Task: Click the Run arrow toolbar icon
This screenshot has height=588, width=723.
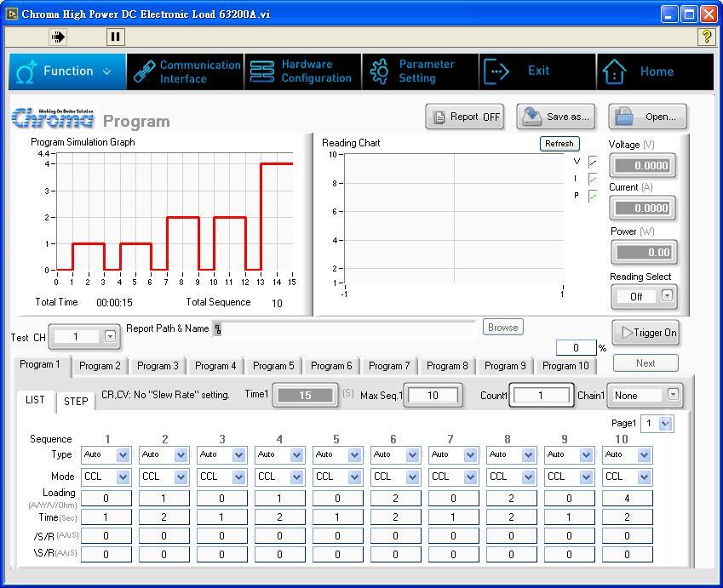Action: (58, 37)
